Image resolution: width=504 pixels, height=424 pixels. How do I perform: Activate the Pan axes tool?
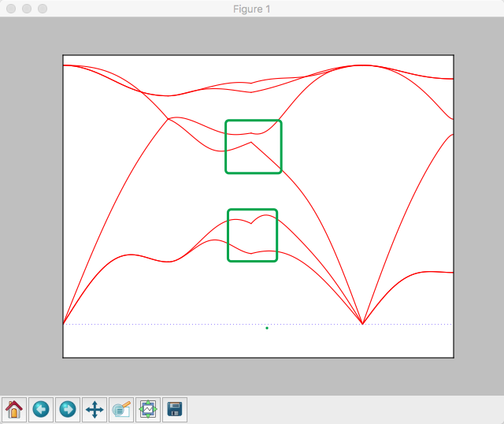pyautogui.click(x=94, y=410)
